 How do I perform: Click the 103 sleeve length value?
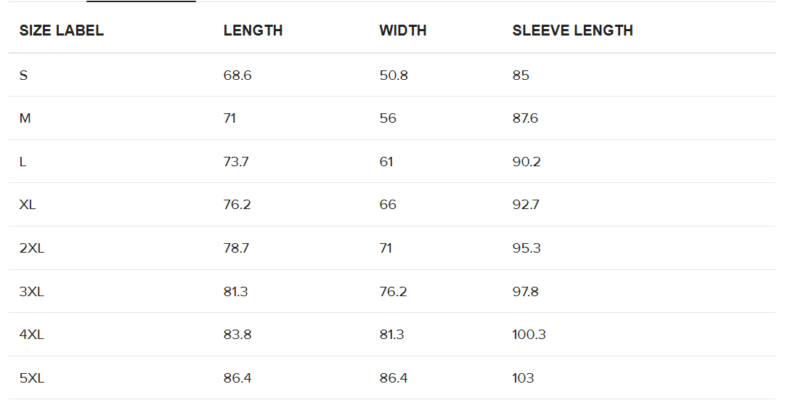point(523,378)
